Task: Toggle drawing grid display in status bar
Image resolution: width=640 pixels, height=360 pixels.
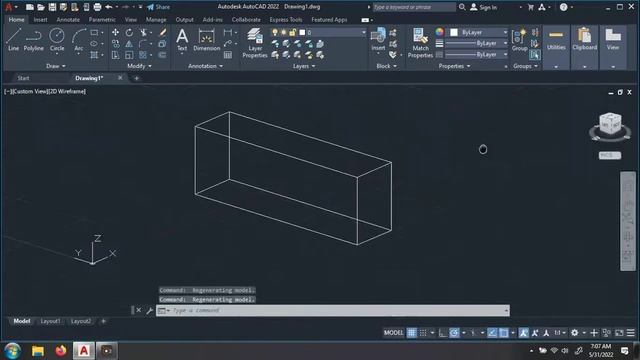Action: (x=411, y=333)
